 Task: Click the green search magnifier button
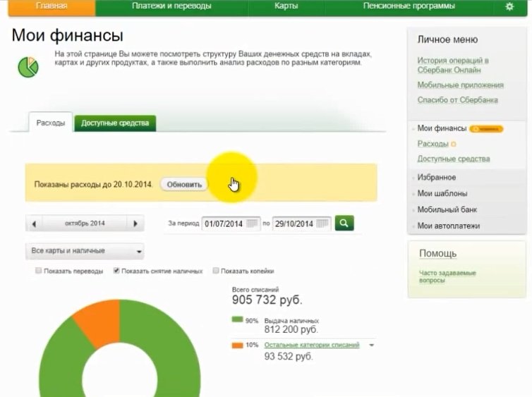tap(344, 224)
